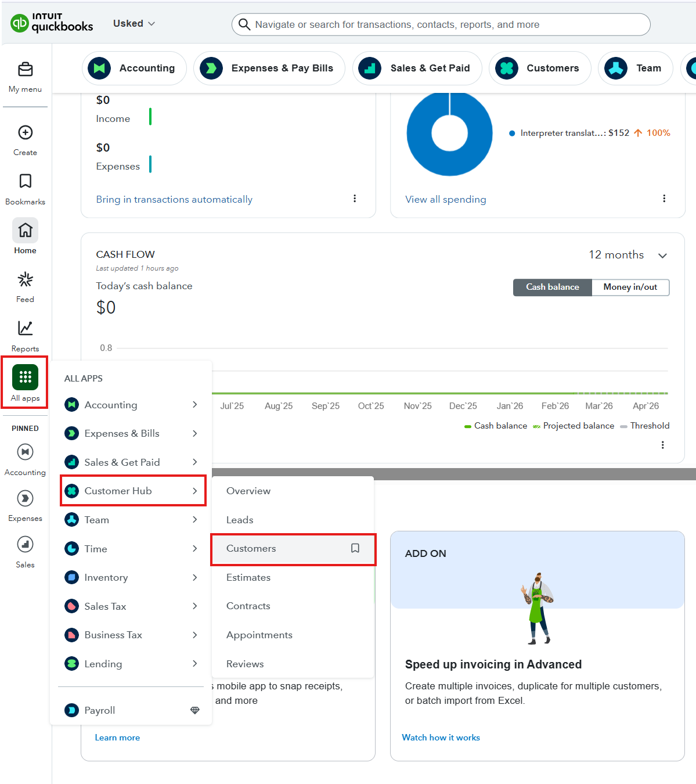The width and height of the screenshot is (696, 784).
Task: Click the Threshold legend entry
Action: [644, 426]
